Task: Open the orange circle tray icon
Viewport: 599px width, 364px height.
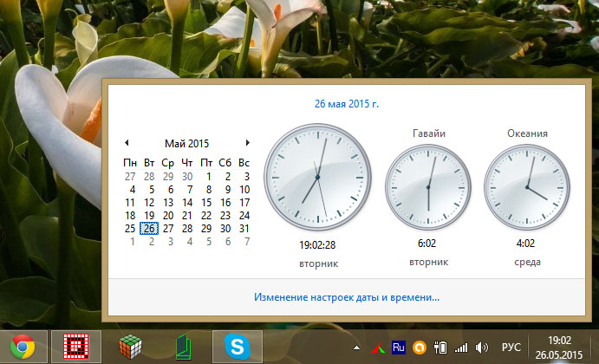Action: [419, 348]
